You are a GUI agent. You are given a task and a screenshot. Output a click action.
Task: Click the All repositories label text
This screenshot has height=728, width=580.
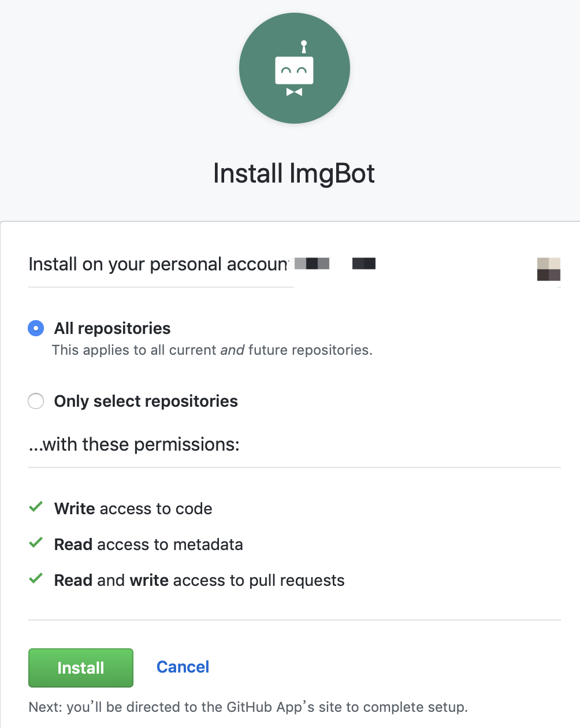[x=112, y=328]
